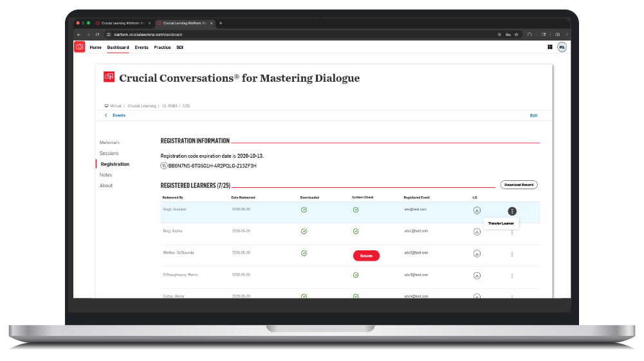644x361 pixels.
Task: Download LG for Singh, Gurigbal row
Action: click(477, 210)
